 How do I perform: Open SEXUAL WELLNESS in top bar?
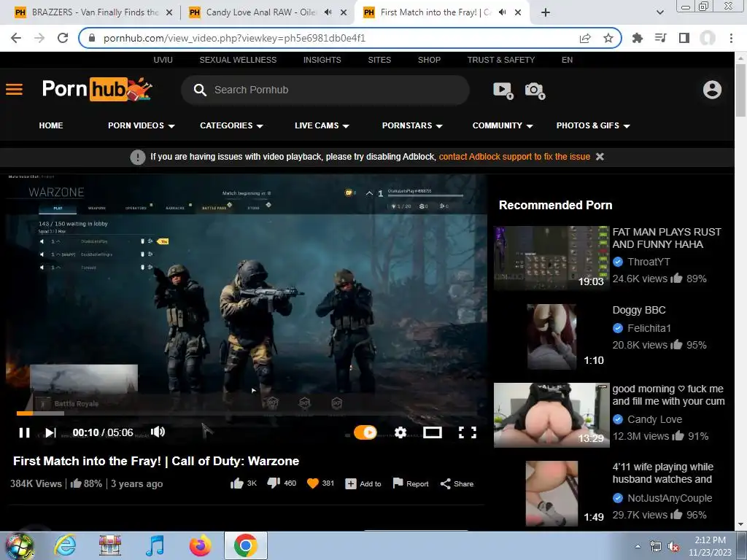(238, 60)
